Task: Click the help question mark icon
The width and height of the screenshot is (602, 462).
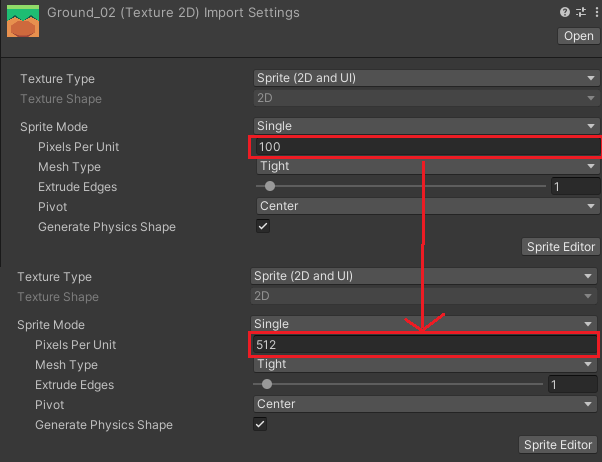Action: (565, 13)
